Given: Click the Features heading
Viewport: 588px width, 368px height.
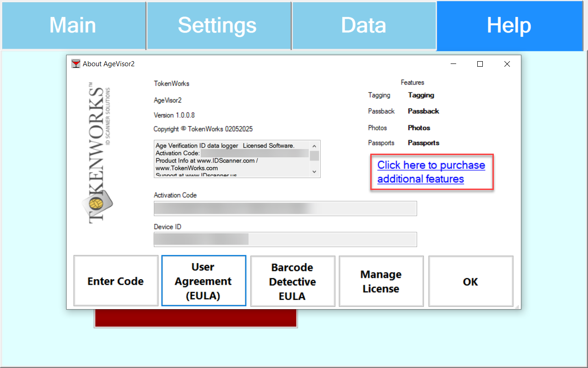Looking at the screenshot, I should pyautogui.click(x=413, y=82).
